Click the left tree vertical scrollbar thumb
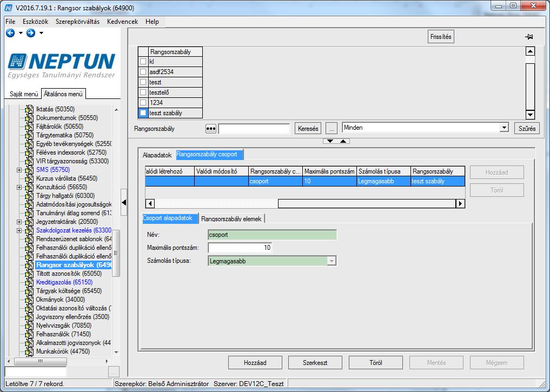Screen dimensions: 550x392 click(116, 253)
